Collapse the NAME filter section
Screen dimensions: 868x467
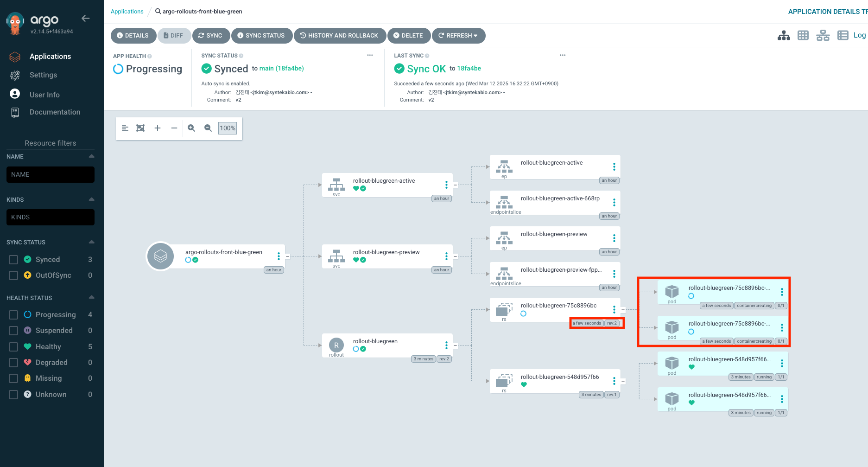click(x=91, y=156)
